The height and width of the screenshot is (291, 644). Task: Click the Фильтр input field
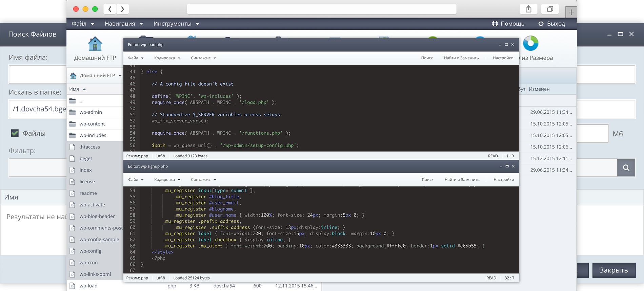37,167
